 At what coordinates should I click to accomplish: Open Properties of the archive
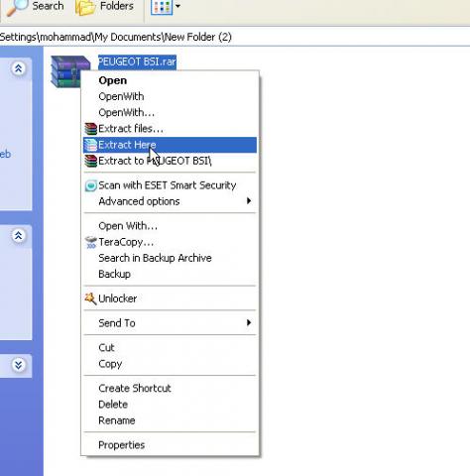tap(170, 445)
